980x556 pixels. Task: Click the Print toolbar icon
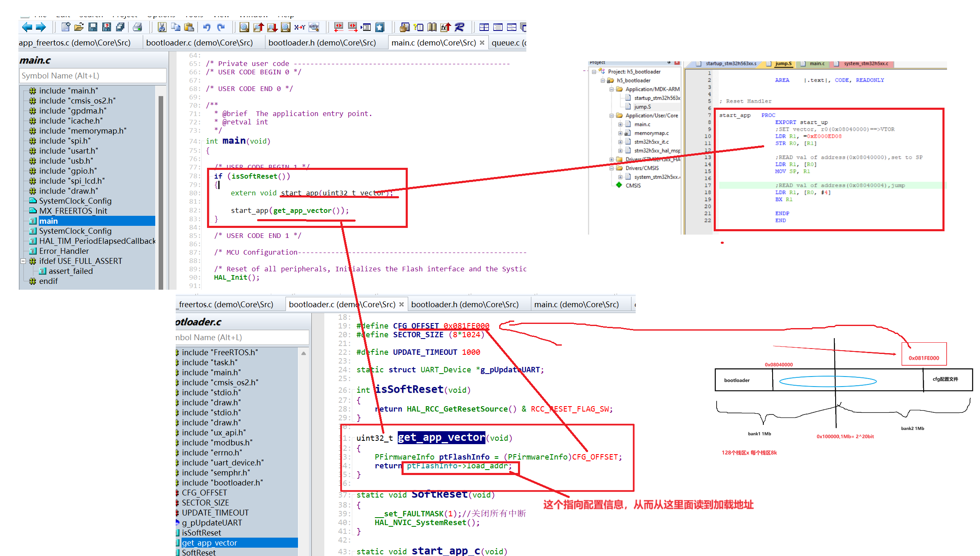point(137,28)
